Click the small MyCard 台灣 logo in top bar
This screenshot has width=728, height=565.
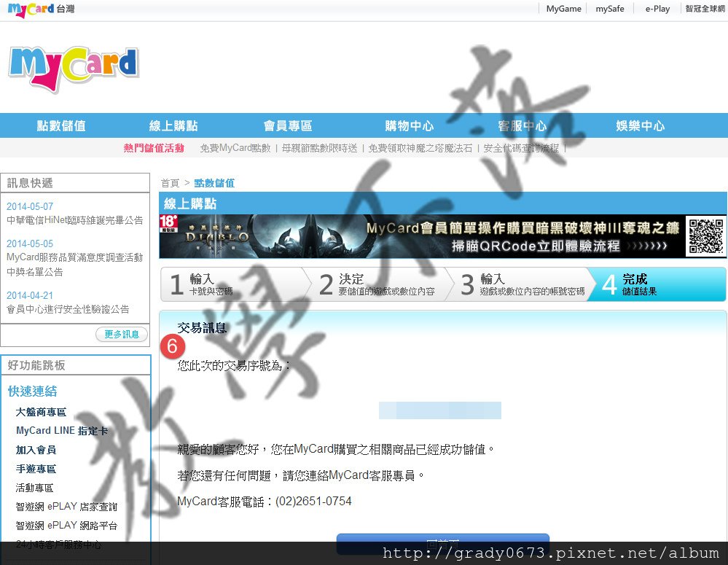[x=41, y=9]
